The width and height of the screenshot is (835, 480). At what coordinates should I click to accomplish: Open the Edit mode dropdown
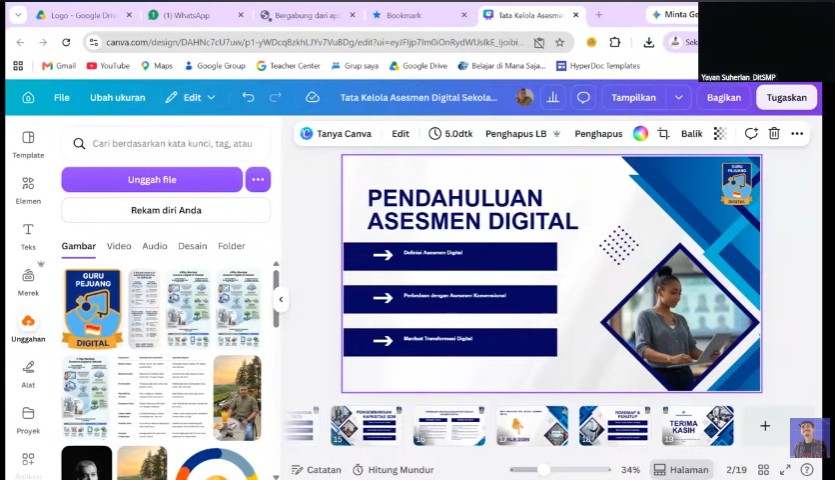click(x=190, y=97)
